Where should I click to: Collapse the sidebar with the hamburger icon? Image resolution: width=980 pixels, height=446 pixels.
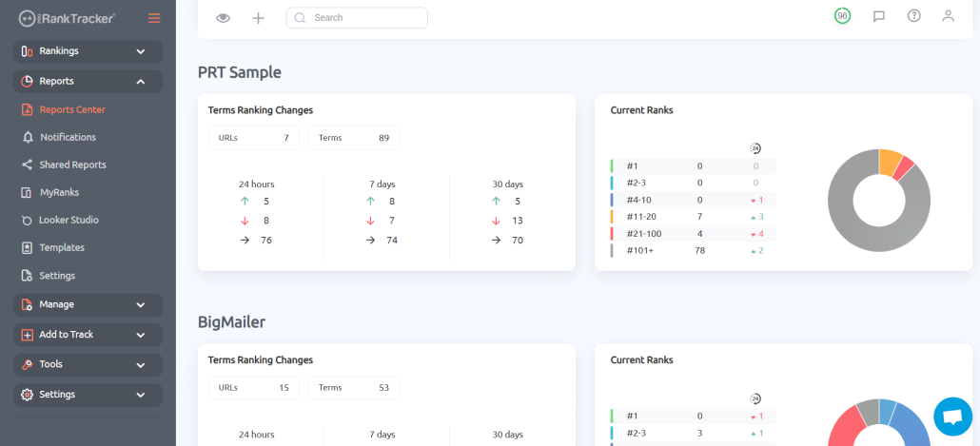click(154, 18)
